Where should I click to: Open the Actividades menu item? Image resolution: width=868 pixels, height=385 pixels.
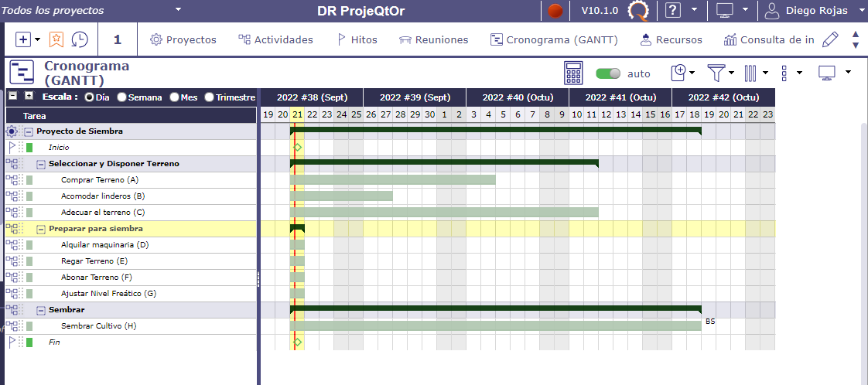(275, 39)
